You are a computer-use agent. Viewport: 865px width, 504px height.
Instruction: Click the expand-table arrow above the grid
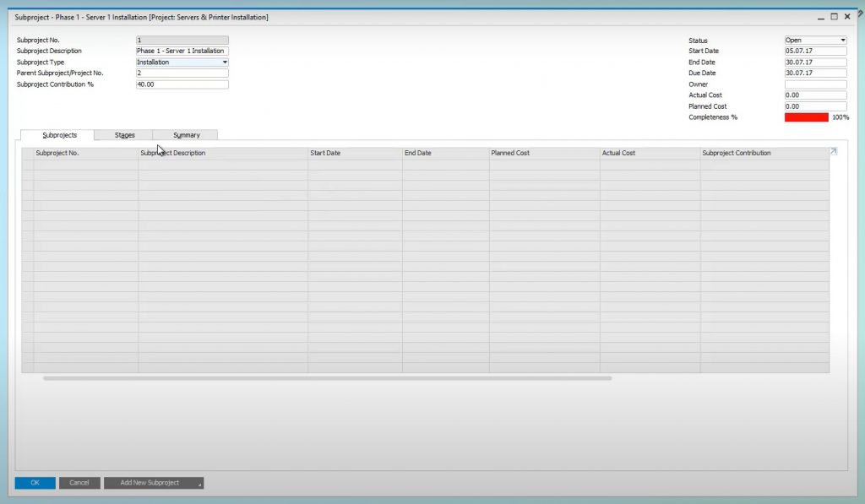[x=832, y=151]
